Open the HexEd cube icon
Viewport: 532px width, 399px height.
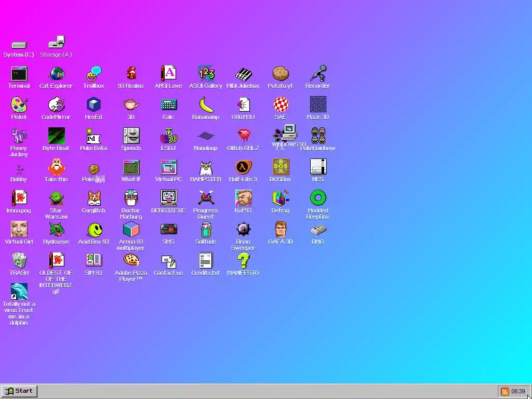point(94,105)
